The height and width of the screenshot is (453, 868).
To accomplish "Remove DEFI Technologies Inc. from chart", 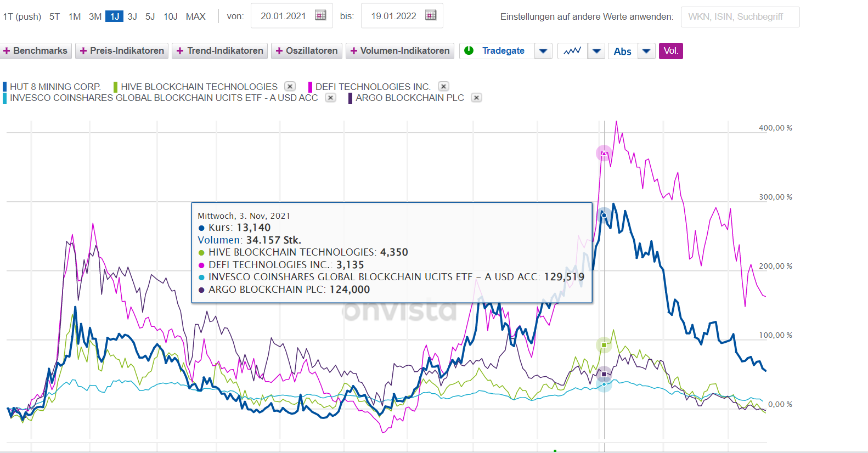I will pos(444,87).
